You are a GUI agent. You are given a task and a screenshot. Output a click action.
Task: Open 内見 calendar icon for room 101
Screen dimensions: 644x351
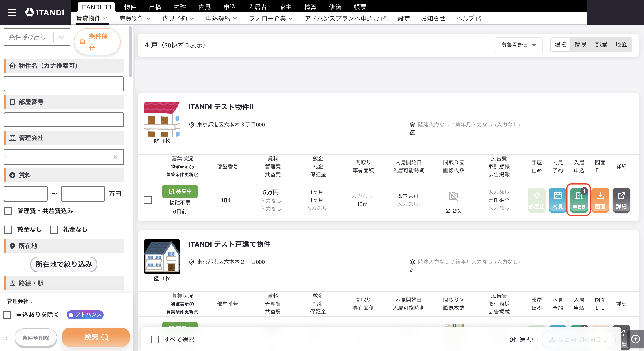tap(557, 200)
